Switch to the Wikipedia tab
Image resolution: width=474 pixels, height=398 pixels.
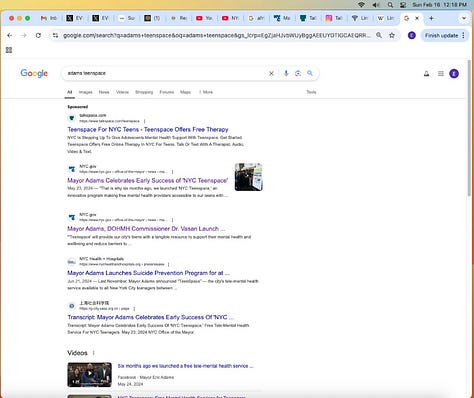[386, 18]
